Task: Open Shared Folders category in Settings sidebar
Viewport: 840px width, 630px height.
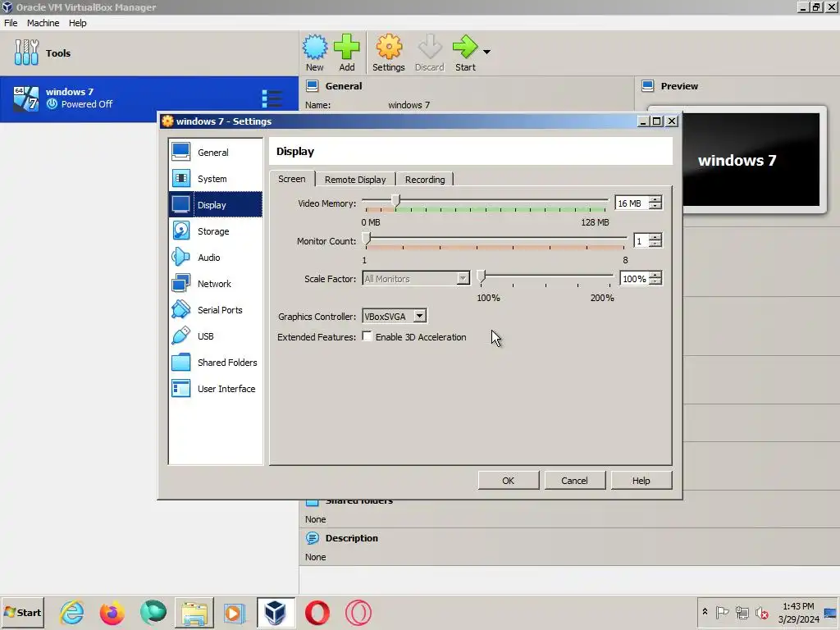Action: coord(216,362)
